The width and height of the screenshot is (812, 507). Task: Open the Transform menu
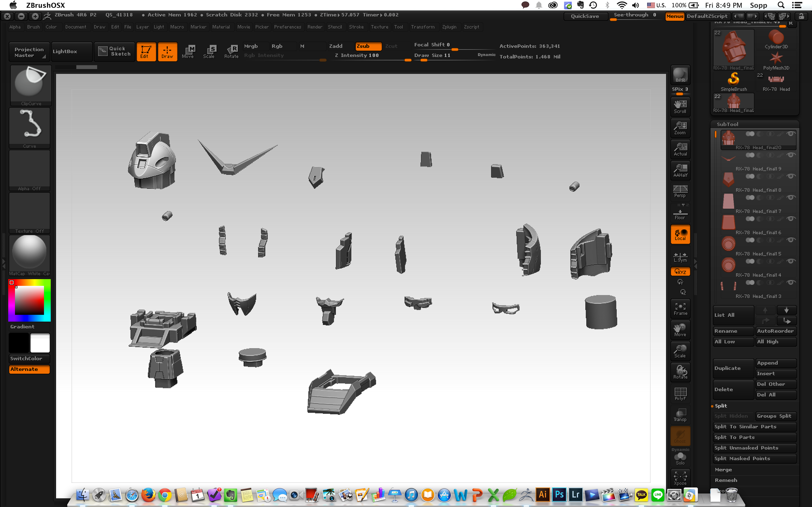coord(423,27)
